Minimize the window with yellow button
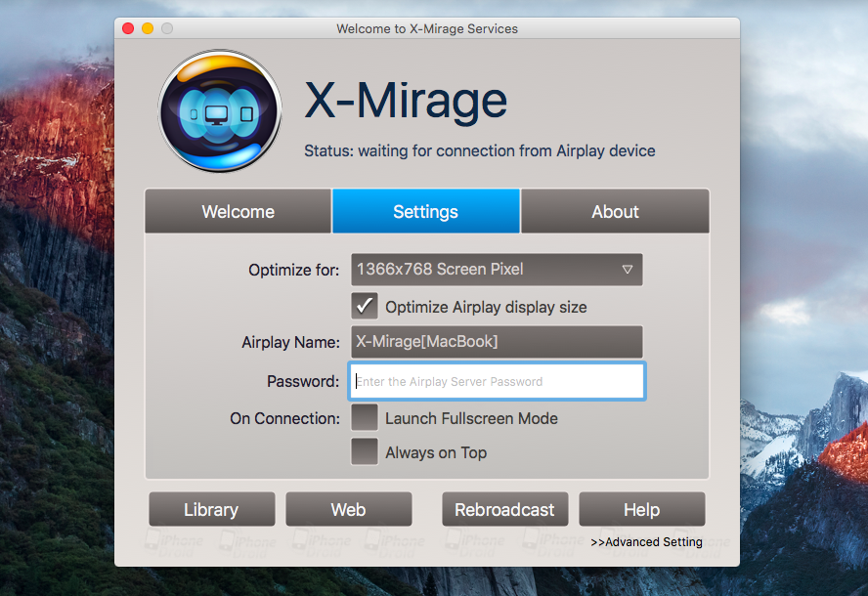Viewport: 868px width, 596px height. 148,28
